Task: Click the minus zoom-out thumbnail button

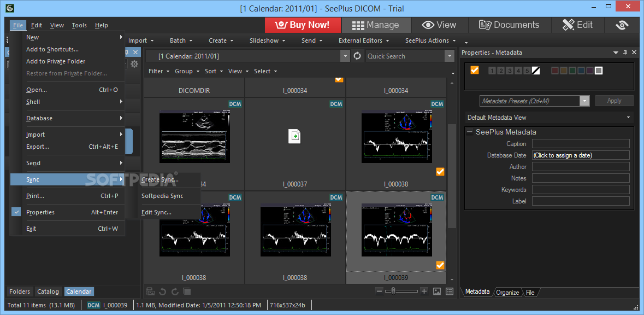Action: coord(380,291)
